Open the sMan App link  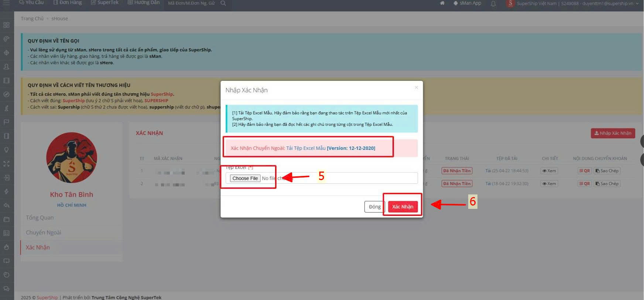(467, 3)
